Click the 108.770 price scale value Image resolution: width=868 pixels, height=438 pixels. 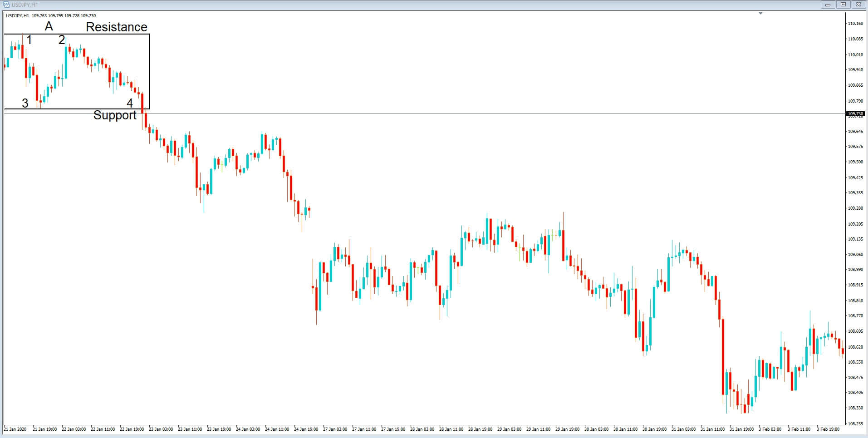[x=855, y=316]
